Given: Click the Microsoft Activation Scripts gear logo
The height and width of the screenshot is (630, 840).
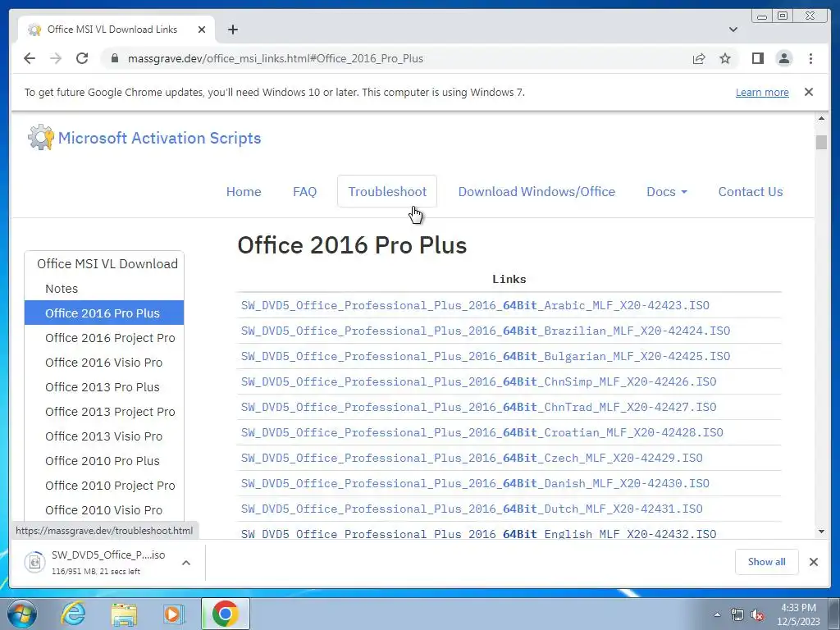Looking at the screenshot, I should pos(41,138).
